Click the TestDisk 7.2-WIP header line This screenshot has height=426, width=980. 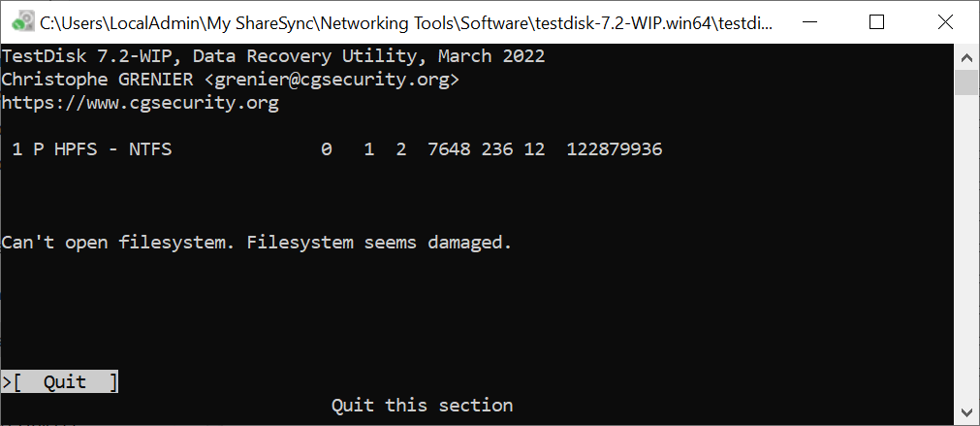click(x=273, y=57)
